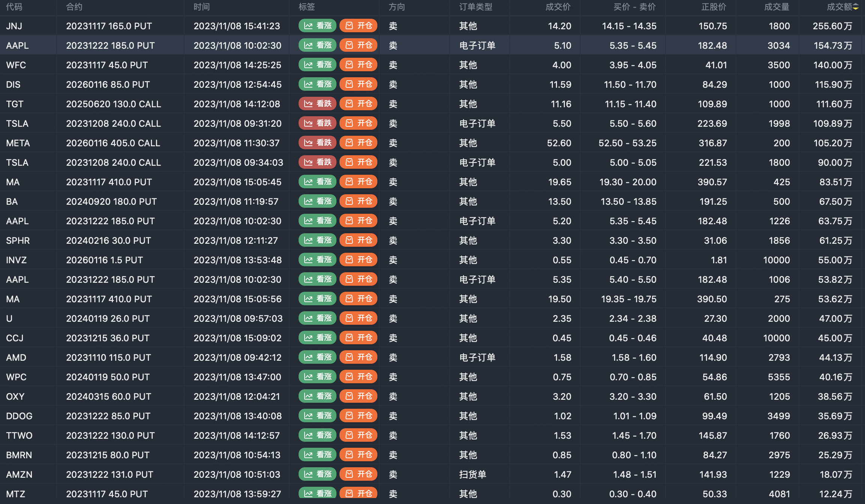
Task: Click the 看涨 tag on the BA row
Action: (x=317, y=201)
